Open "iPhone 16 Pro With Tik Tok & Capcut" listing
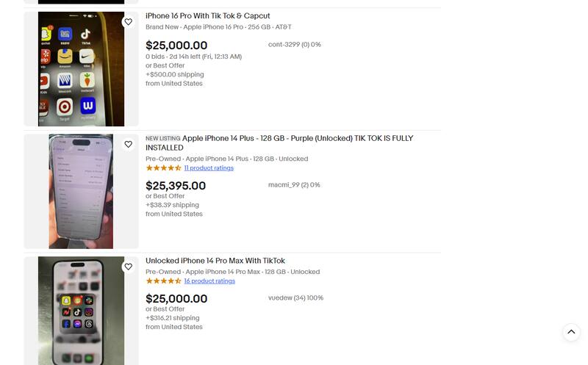The height and width of the screenshot is (365, 588). coord(207,16)
